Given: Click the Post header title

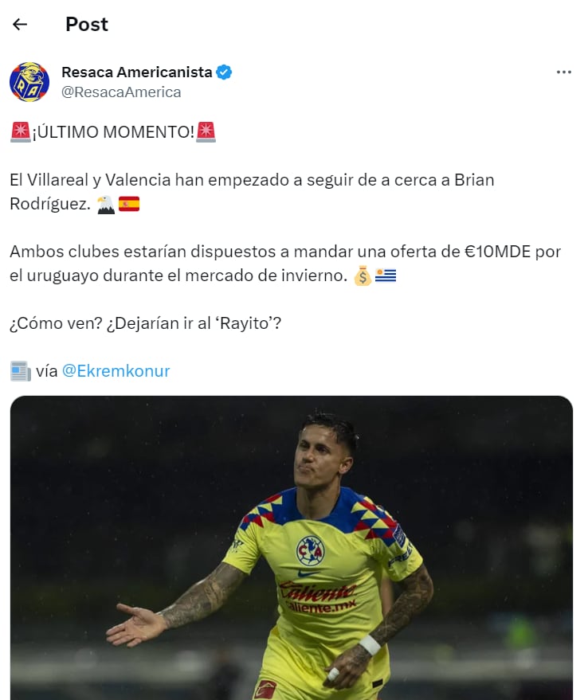Looking at the screenshot, I should 87,24.
